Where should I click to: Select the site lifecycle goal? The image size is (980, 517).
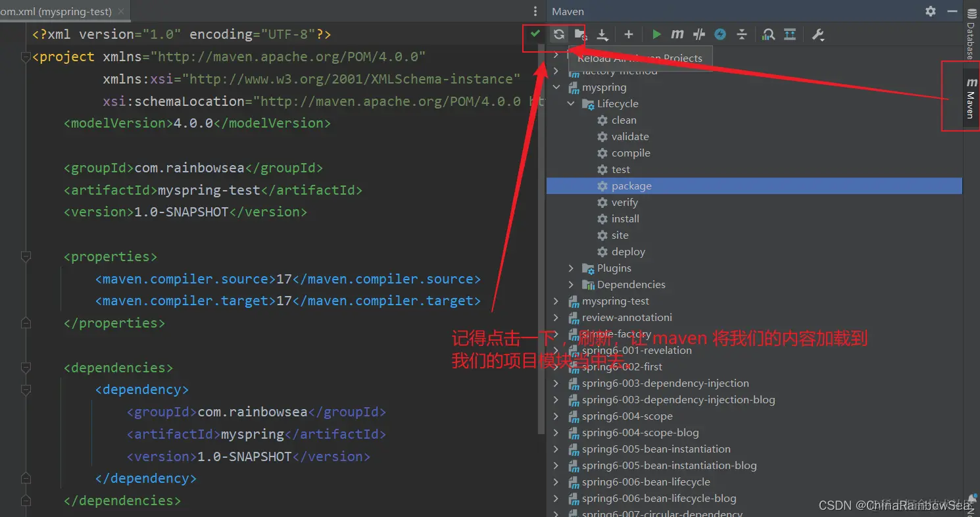pos(620,235)
